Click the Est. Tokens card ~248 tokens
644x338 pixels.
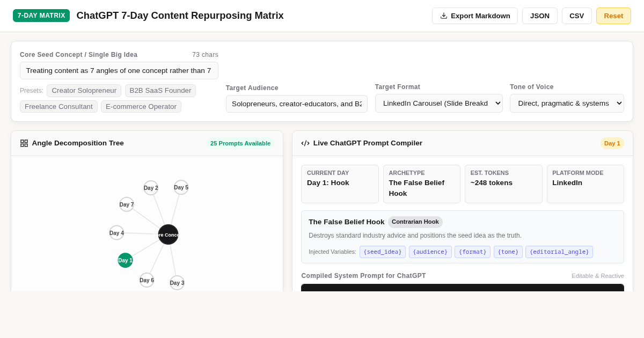coord(503,184)
